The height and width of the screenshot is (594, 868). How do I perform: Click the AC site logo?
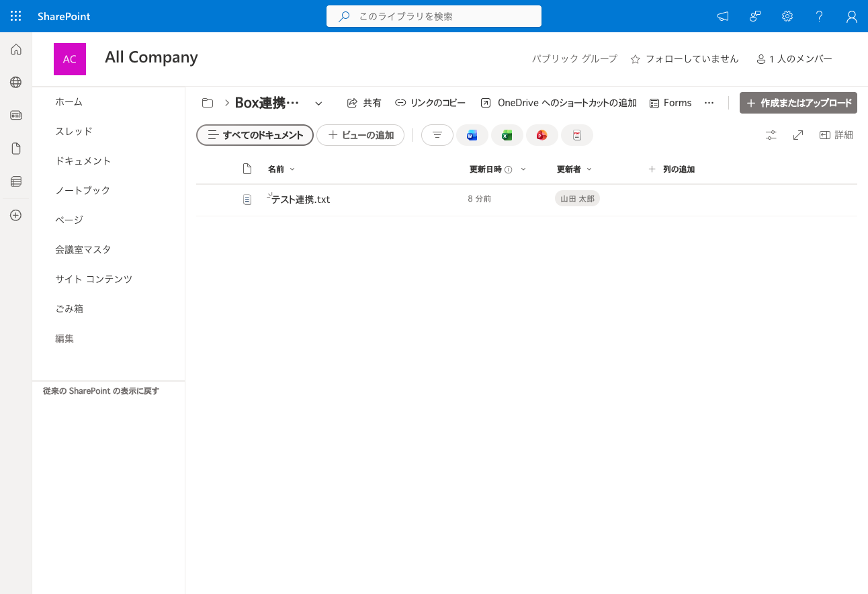(x=70, y=59)
